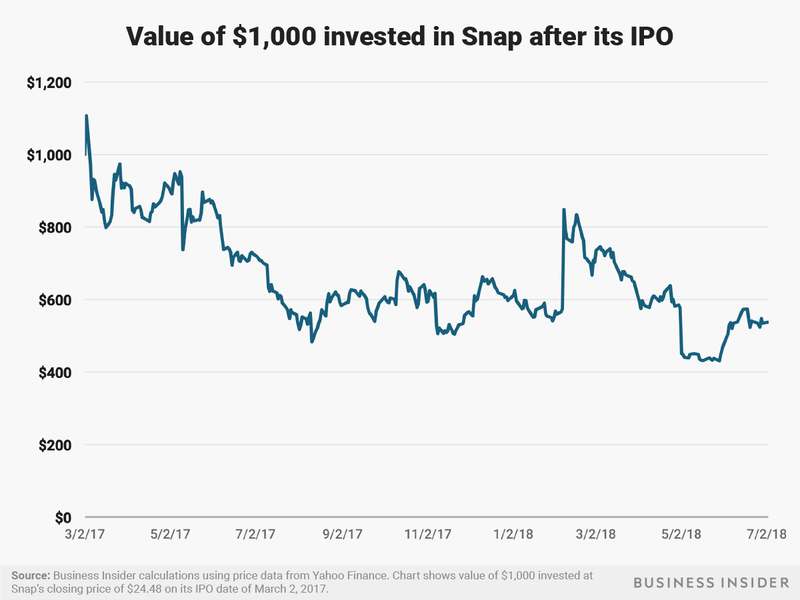Click the 7/2/17 date label
Screen dimensions: 800x600
(x=255, y=534)
